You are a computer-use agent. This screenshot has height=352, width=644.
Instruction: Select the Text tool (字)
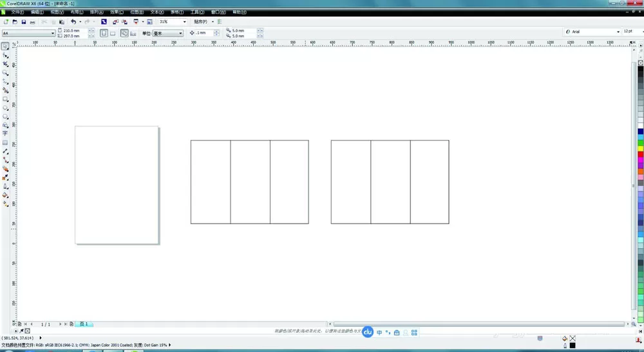5,133
